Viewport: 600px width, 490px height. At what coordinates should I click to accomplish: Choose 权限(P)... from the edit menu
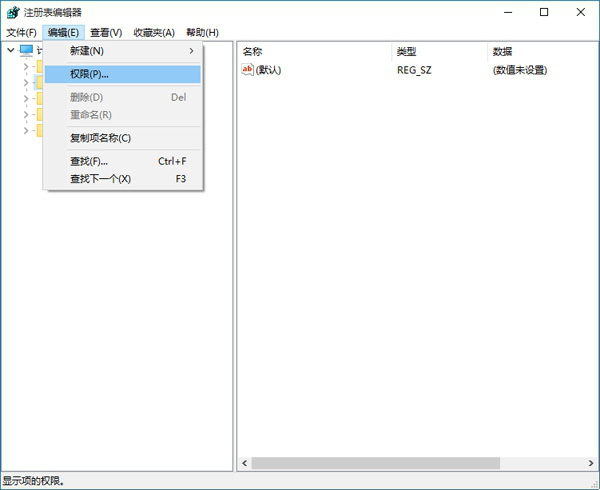click(x=122, y=74)
